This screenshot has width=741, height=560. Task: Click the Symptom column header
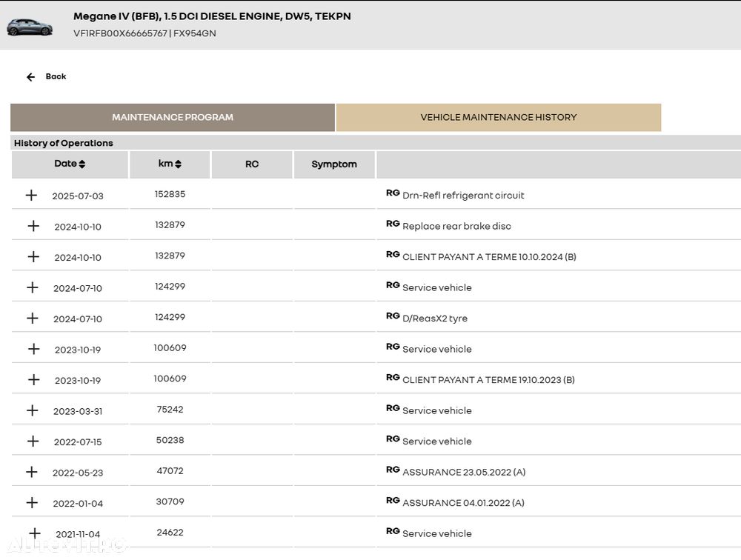point(334,164)
